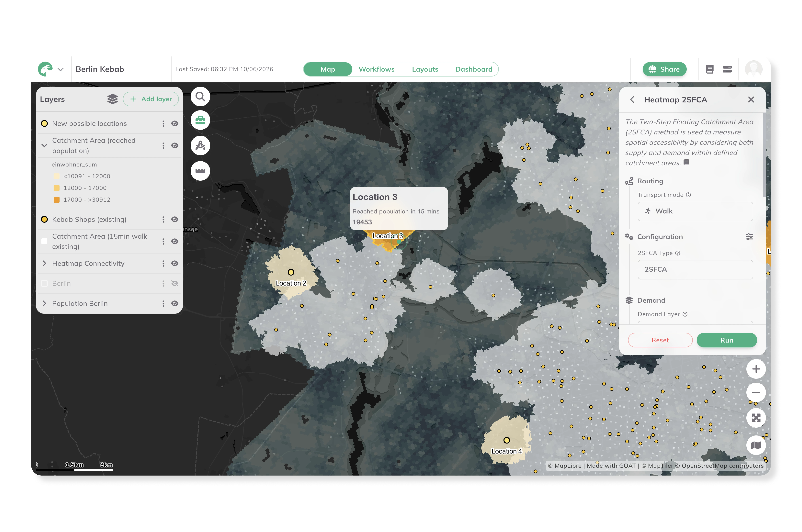
Task: Hide the Kebab Shops existing layer
Action: click(x=174, y=220)
